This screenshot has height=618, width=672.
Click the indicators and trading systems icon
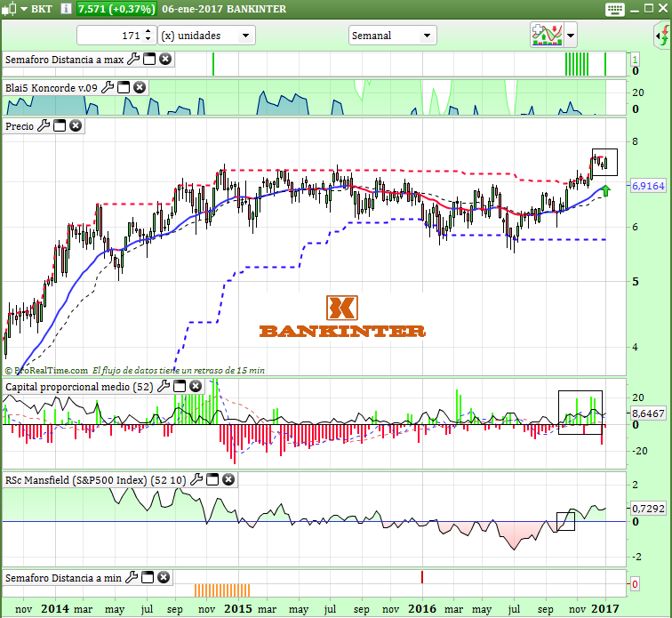pos(547,35)
